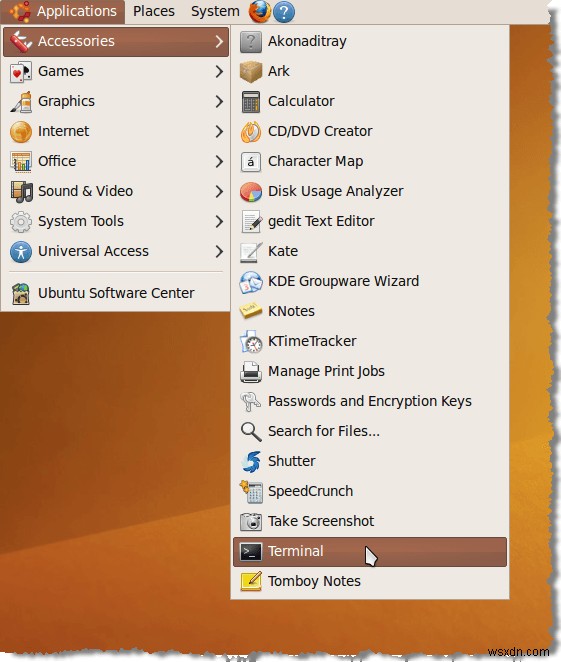Expand the Sound & Video submenu arrow
Image resolution: width=561 pixels, height=662 pixels.
[219, 191]
